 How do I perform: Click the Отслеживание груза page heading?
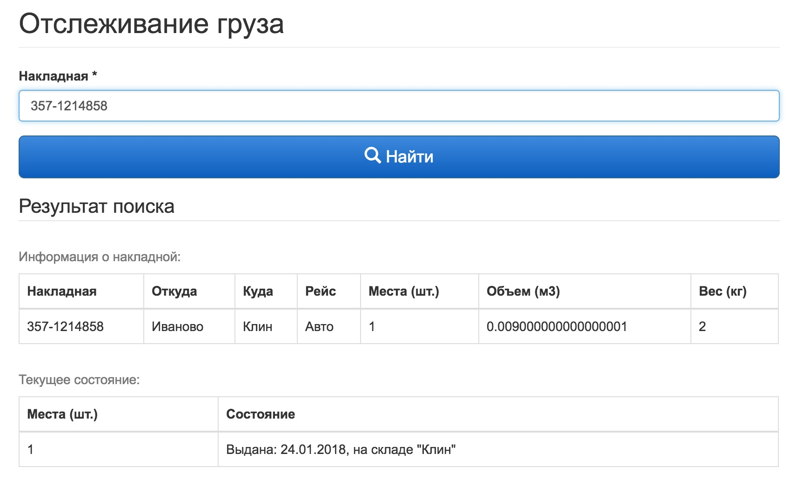click(x=151, y=24)
